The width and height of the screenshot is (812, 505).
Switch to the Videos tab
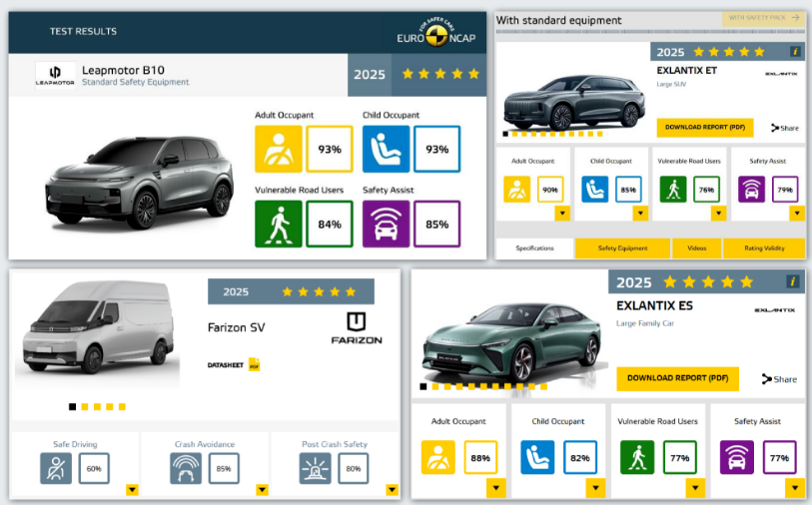(x=696, y=249)
